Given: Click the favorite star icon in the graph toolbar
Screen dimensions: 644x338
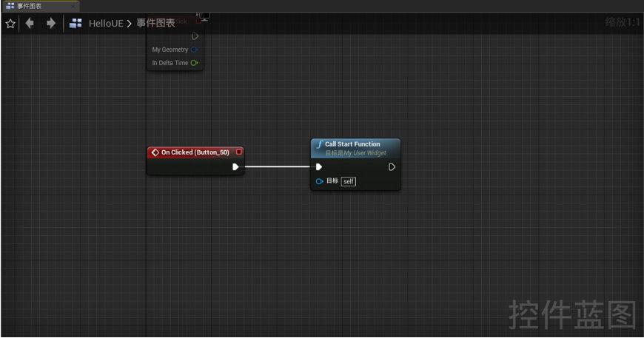Looking at the screenshot, I should (x=10, y=24).
